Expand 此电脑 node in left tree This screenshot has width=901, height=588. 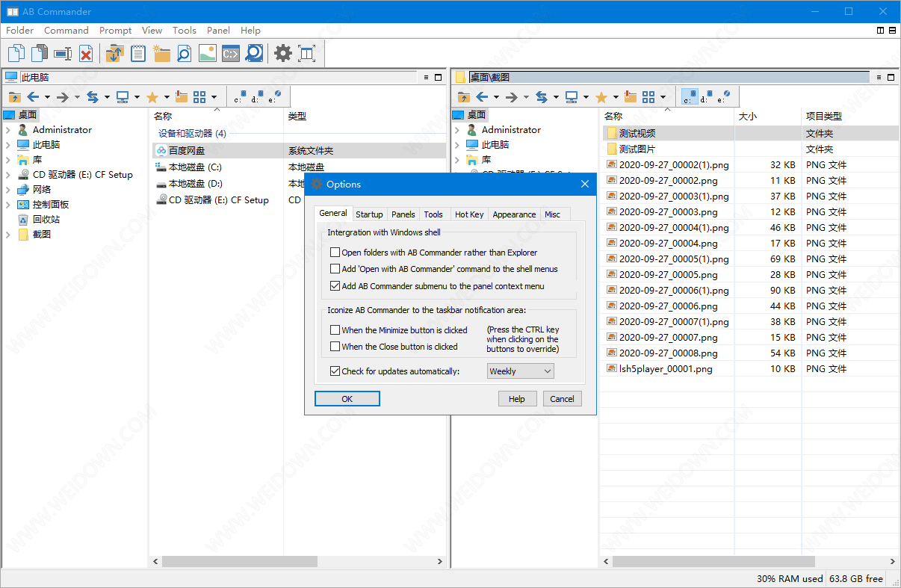(8, 145)
